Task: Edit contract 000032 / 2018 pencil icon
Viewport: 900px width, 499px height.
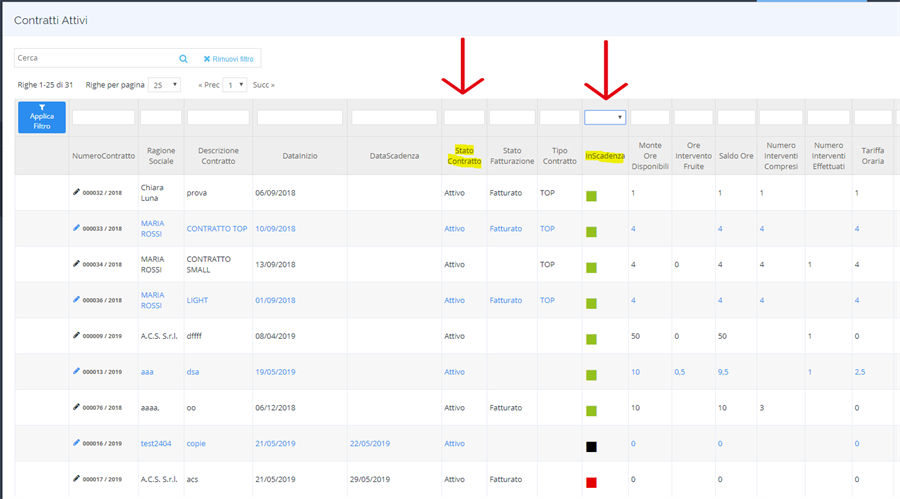Action: coord(76,192)
